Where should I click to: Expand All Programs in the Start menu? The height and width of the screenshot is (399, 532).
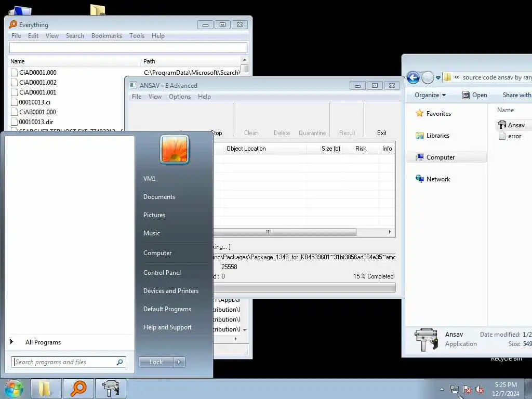pos(70,342)
